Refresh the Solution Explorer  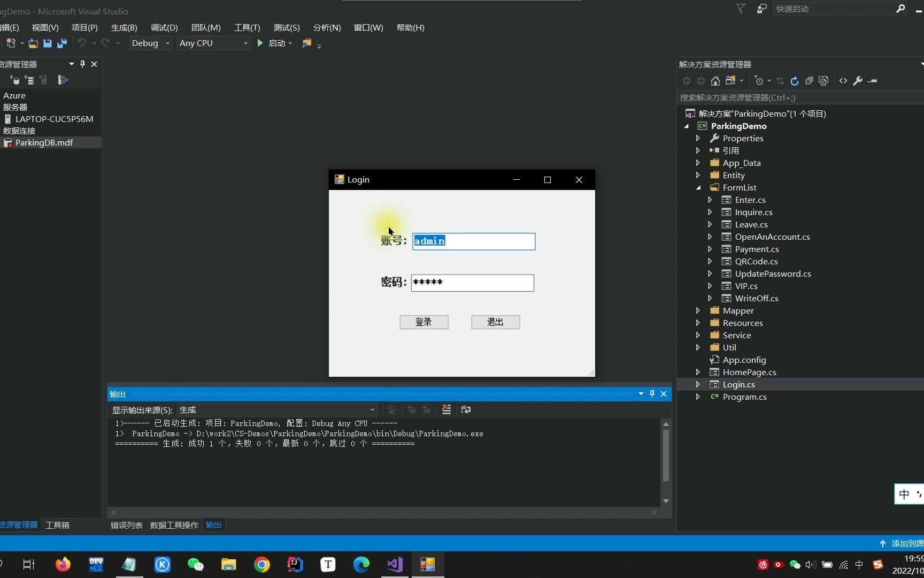tap(795, 81)
